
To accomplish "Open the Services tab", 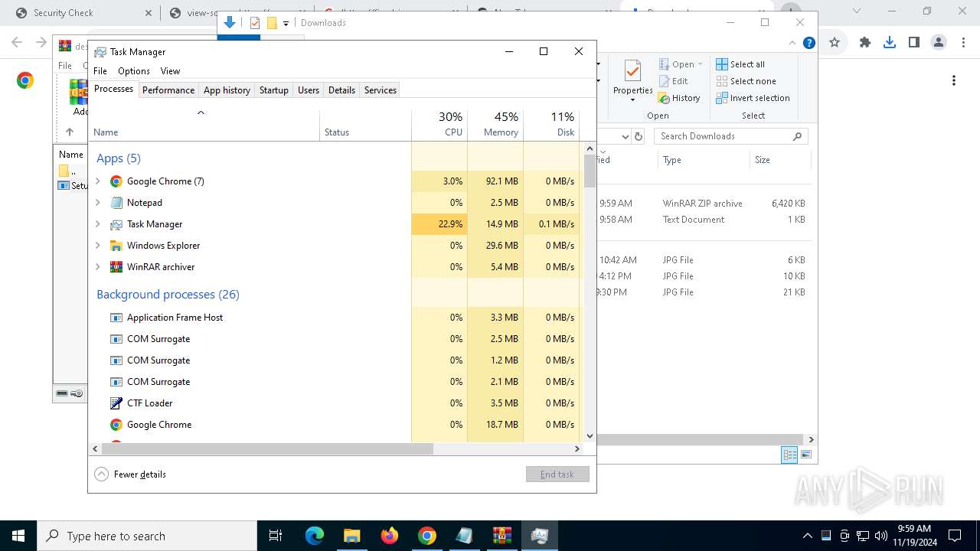I will pos(381,90).
